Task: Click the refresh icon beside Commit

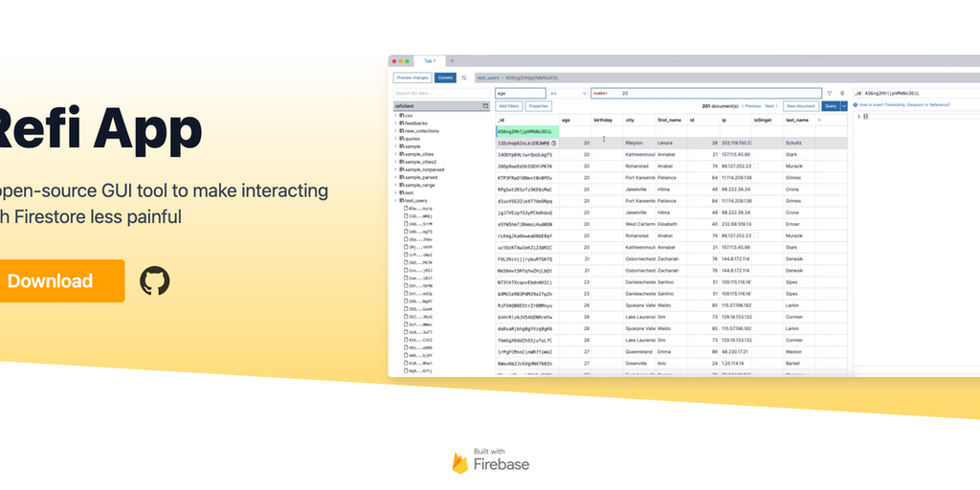Action: [464, 78]
